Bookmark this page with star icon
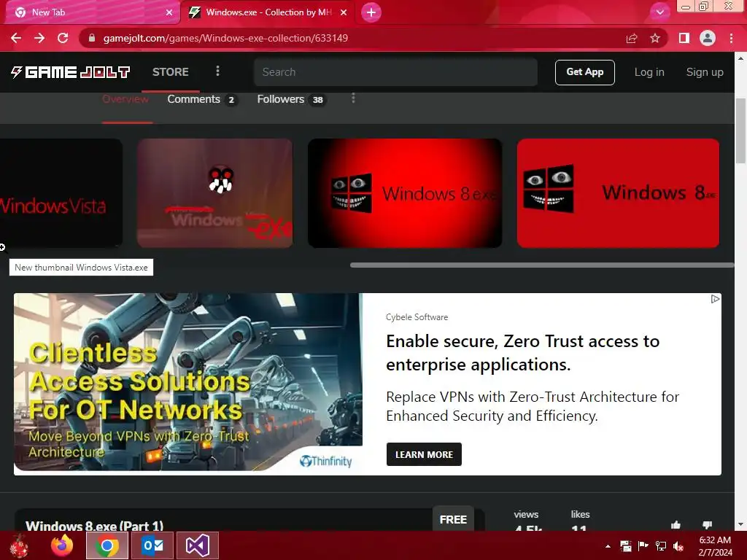 point(655,38)
